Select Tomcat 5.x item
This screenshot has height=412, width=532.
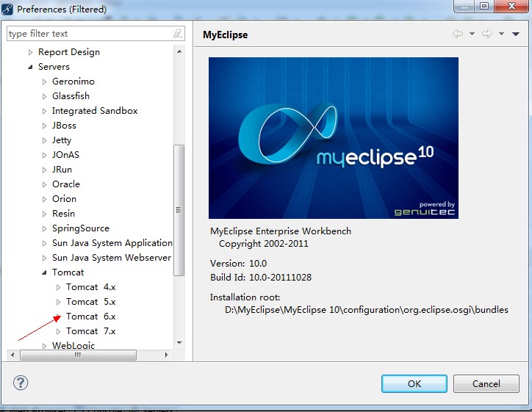pyautogui.click(x=90, y=301)
